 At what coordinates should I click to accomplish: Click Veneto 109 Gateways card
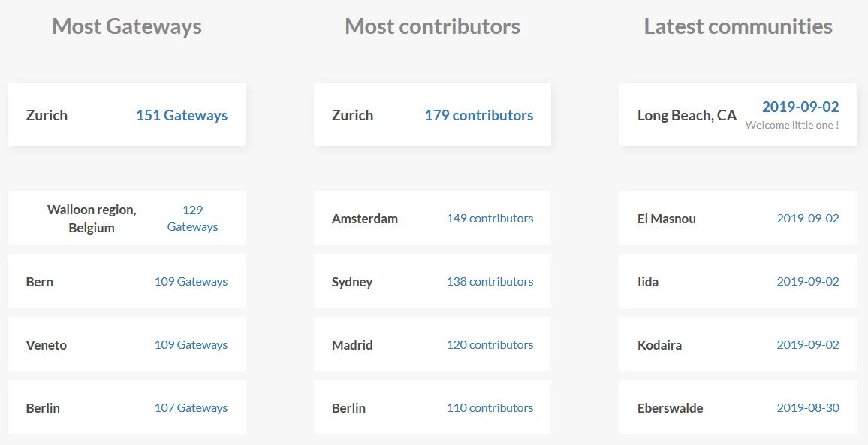126,345
